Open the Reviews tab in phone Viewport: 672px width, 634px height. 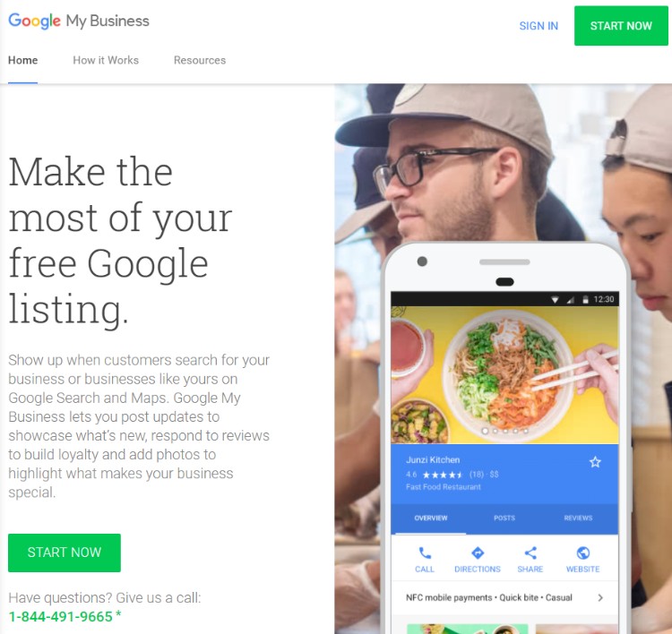pos(578,518)
